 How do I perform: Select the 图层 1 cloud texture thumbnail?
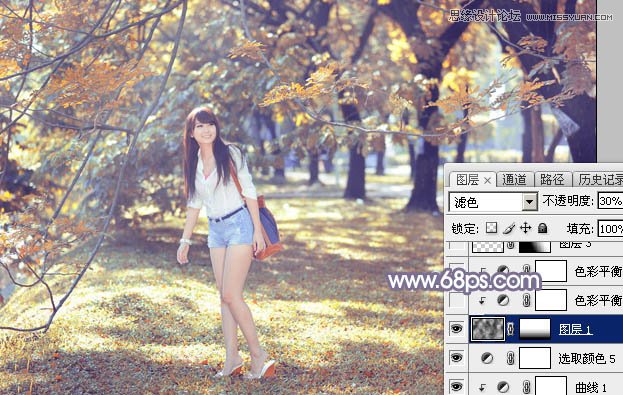coord(488,329)
